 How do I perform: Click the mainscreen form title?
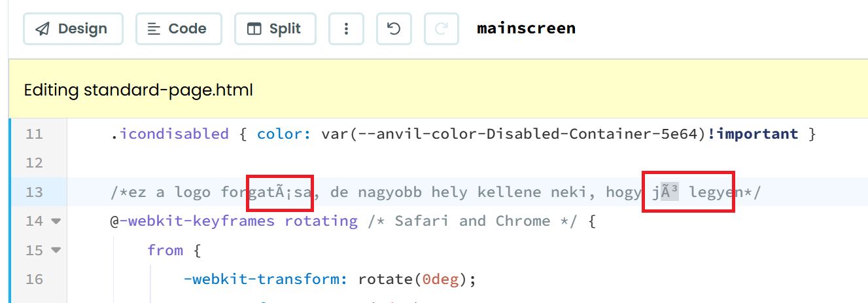point(526,29)
